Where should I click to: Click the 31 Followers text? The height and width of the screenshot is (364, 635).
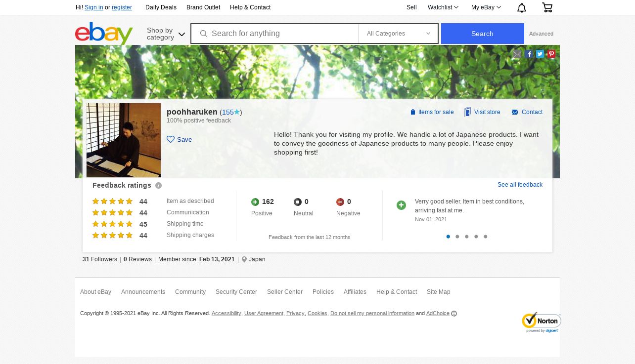point(100,259)
